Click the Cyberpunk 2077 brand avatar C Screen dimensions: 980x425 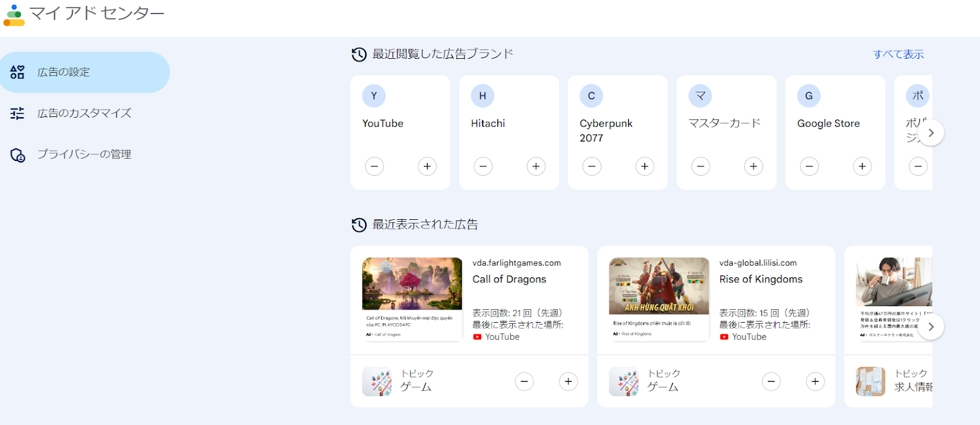(x=592, y=96)
